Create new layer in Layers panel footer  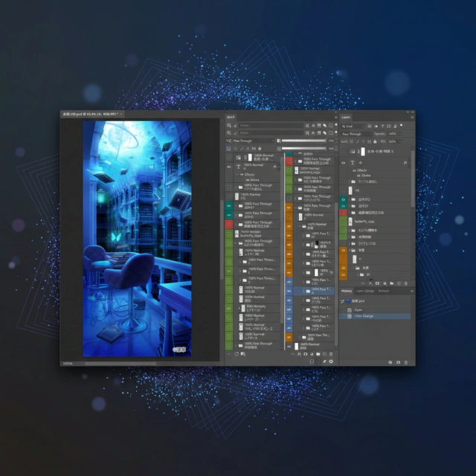pos(399,283)
